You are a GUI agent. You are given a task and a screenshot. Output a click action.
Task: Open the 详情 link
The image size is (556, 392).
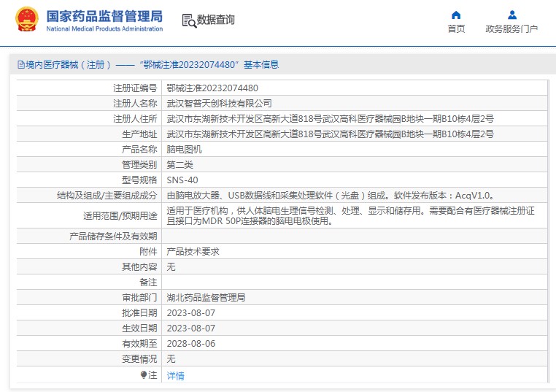point(176,376)
